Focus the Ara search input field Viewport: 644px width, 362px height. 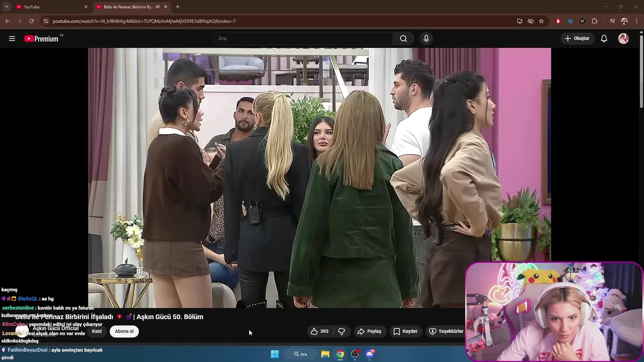(x=303, y=38)
